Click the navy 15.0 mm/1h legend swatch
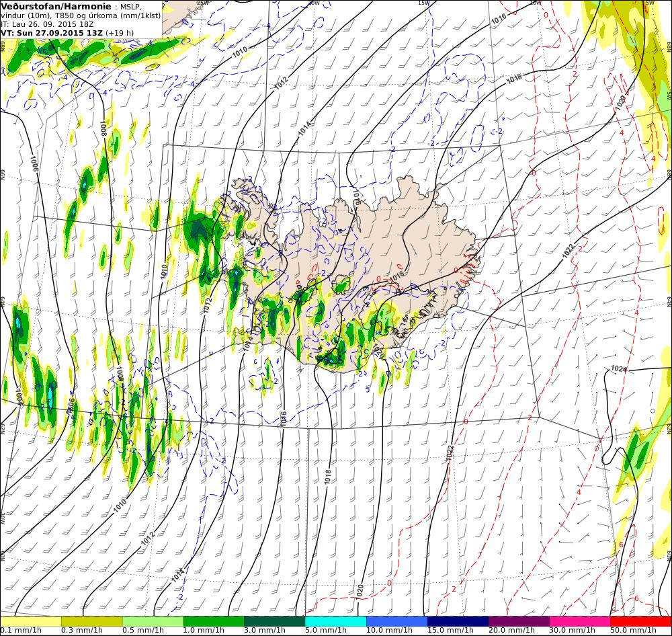Image resolution: width=672 pixels, height=636 pixels. click(x=458, y=621)
